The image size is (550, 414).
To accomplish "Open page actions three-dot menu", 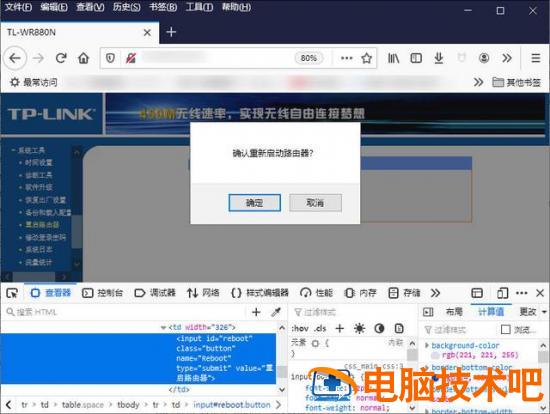I will tap(347, 58).
